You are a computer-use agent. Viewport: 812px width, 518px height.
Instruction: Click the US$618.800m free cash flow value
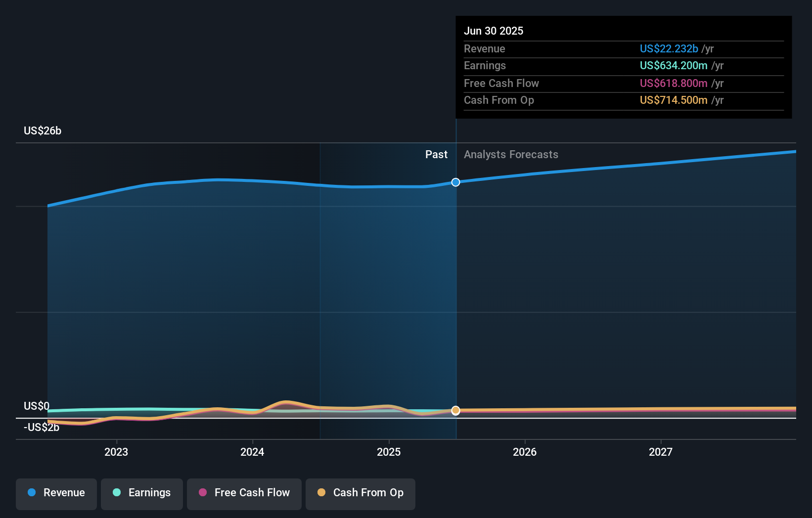674,83
